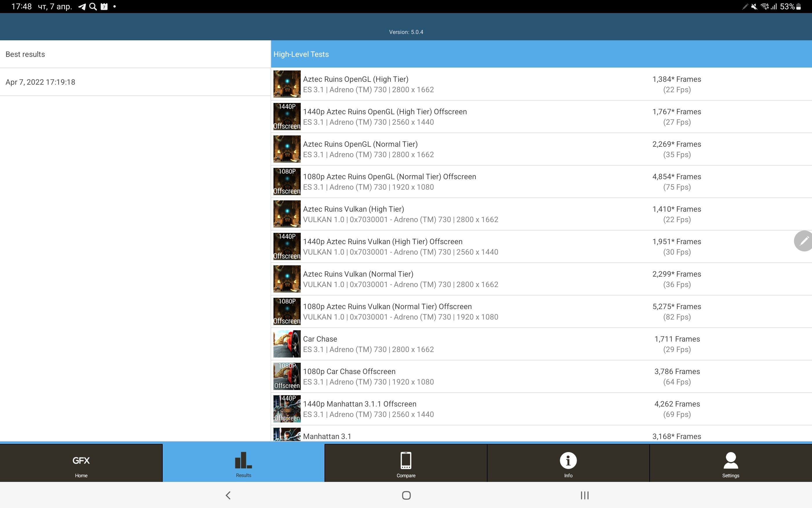Select the Aztec Ruins OpenGL (High Tier) title
Screen dimensions: 812x508
click(x=356, y=79)
